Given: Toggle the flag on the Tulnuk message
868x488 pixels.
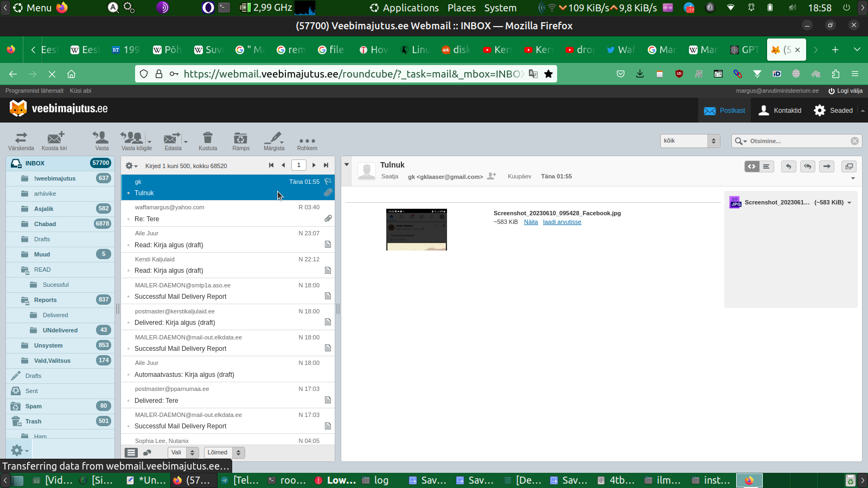Looking at the screenshot, I should [x=328, y=182].
